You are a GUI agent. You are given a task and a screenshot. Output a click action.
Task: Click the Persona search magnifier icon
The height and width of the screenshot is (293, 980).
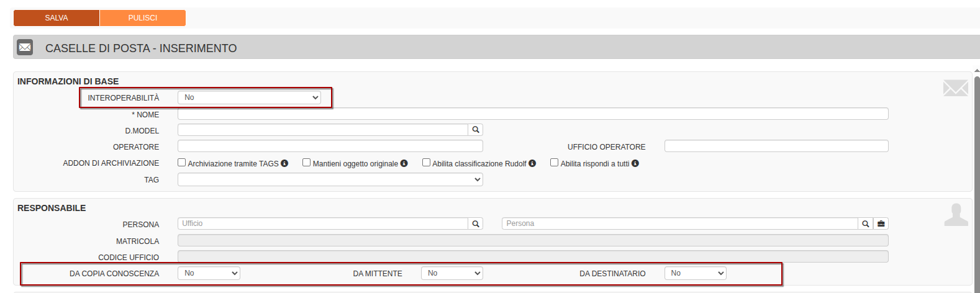[865, 223]
